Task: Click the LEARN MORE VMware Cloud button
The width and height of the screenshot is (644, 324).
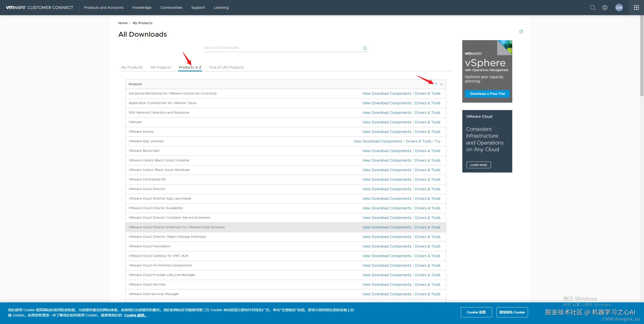Action: click(478, 165)
